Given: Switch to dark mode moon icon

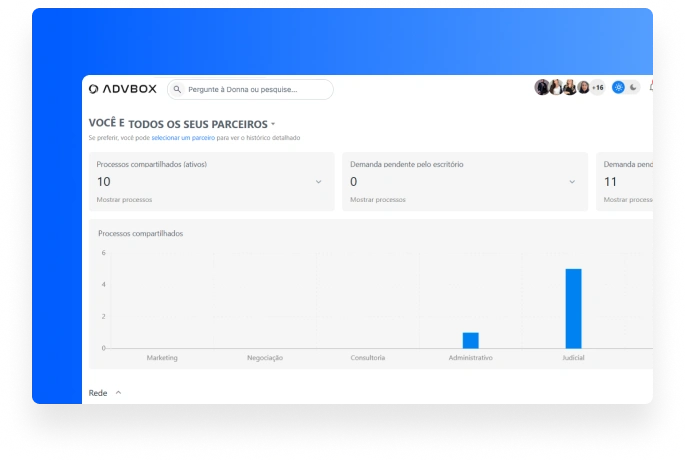Looking at the screenshot, I should 633,87.
